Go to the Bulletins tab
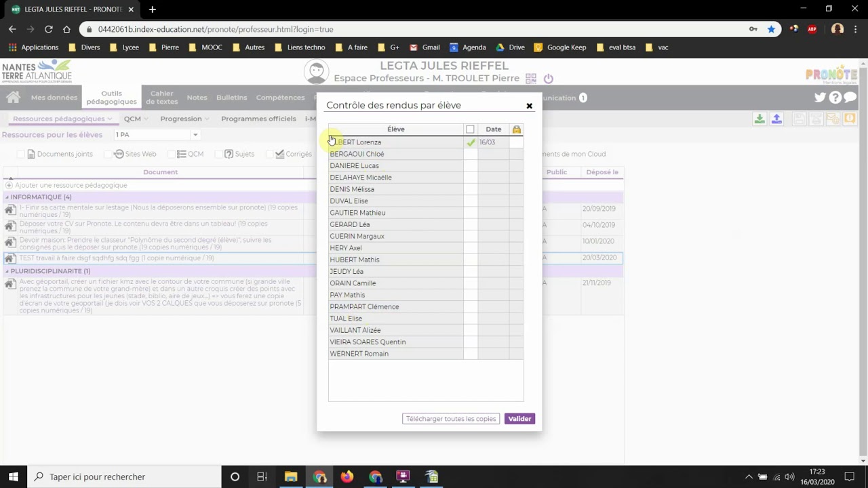This screenshot has height=488, width=868. coord(231,98)
